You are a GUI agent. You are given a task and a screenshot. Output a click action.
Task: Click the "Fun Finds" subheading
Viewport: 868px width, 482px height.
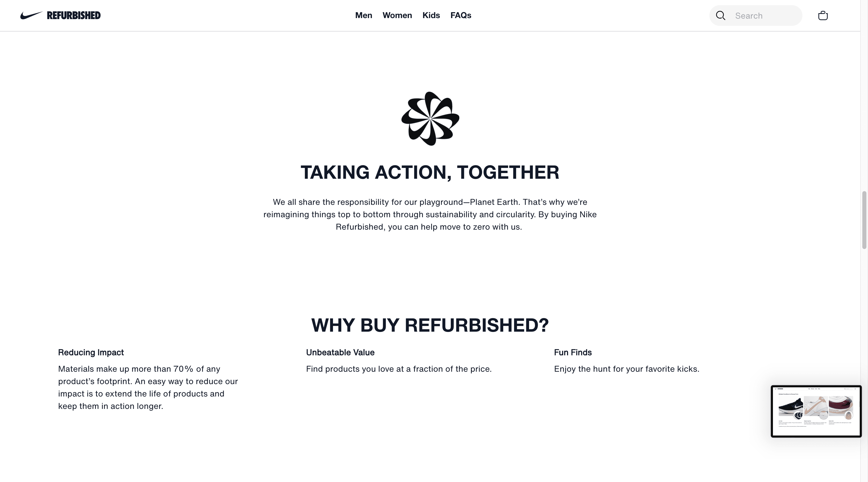click(x=572, y=352)
